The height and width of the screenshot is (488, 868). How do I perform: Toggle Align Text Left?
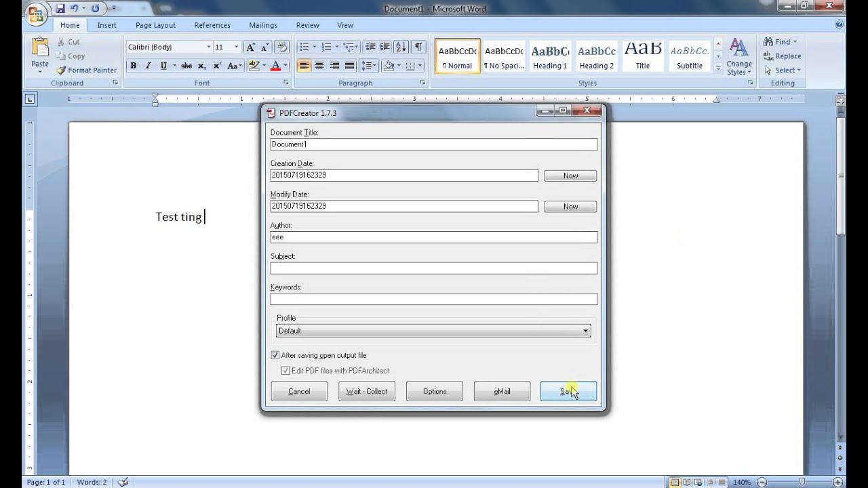click(304, 66)
